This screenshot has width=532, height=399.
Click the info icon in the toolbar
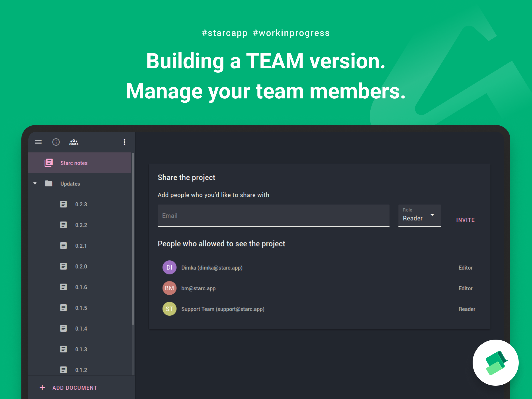point(56,142)
